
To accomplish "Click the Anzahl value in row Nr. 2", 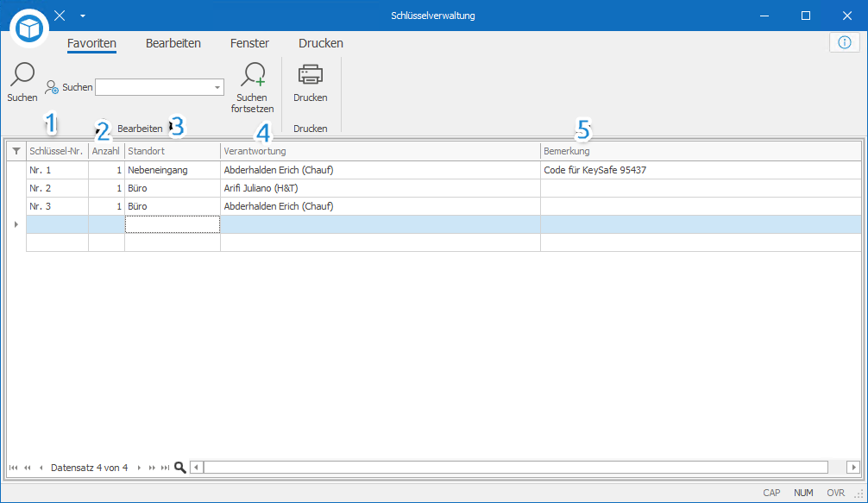I will (106, 188).
